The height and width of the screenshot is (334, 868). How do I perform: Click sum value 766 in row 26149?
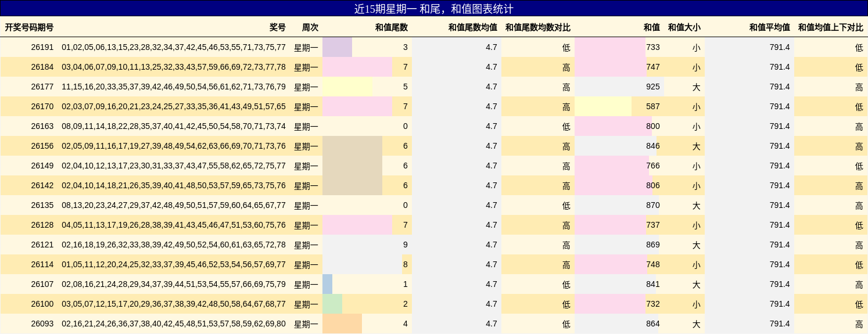point(653,166)
